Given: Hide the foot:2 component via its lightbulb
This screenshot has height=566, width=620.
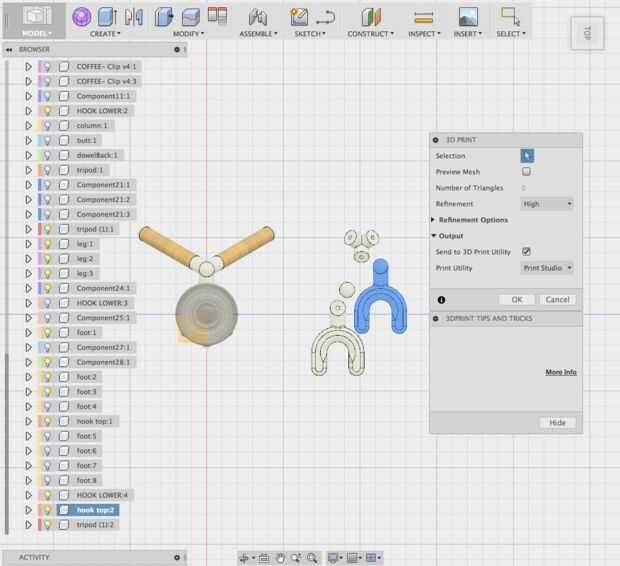Looking at the screenshot, I should 47,377.
